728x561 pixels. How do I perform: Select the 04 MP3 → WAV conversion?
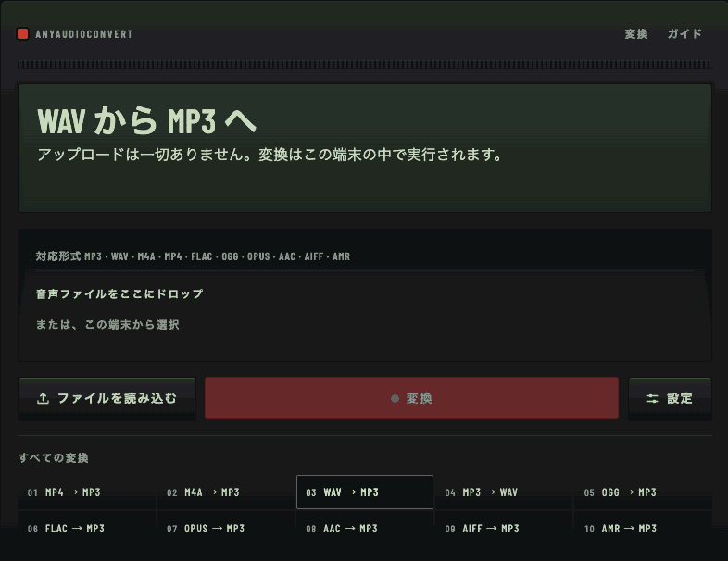pyautogui.click(x=504, y=492)
